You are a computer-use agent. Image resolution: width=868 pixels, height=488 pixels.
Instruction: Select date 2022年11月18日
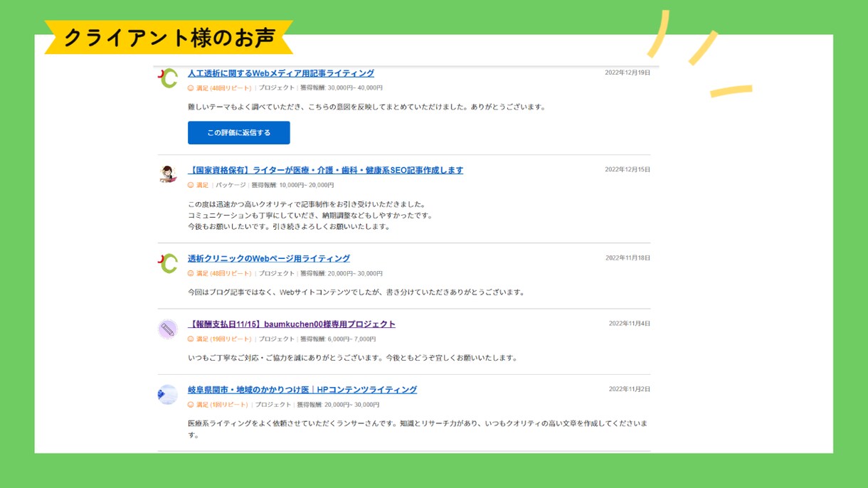(628, 258)
